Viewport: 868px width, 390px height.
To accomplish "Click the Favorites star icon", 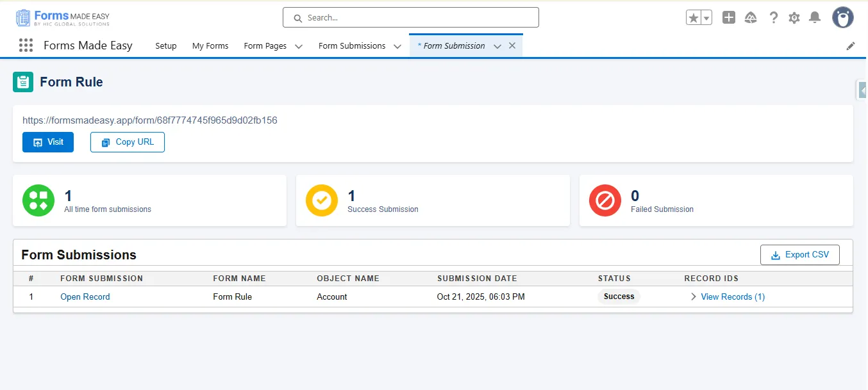I will coord(693,18).
